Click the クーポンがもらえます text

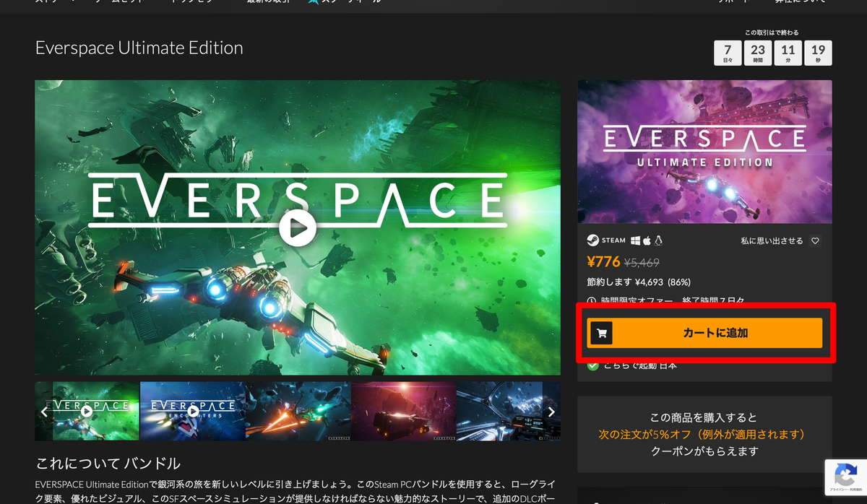point(704,451)
